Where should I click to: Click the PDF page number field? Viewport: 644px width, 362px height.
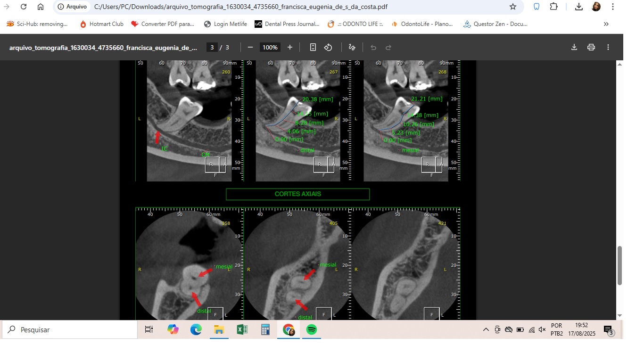212,47
